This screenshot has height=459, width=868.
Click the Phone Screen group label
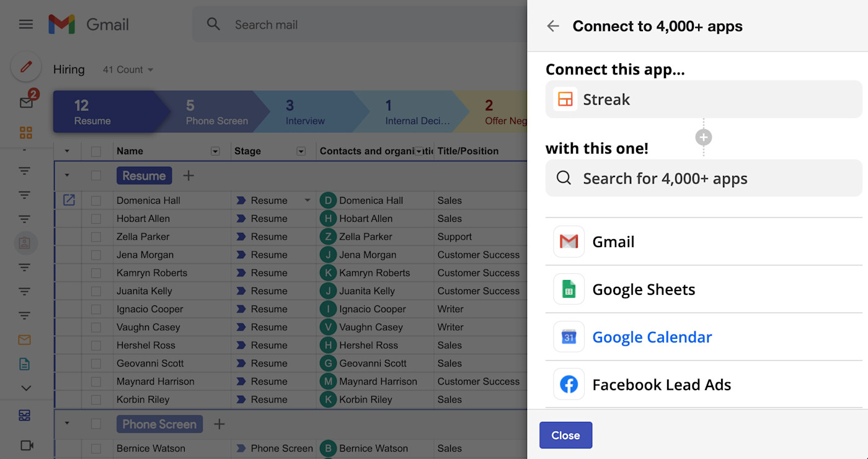(x=159, y=424)
